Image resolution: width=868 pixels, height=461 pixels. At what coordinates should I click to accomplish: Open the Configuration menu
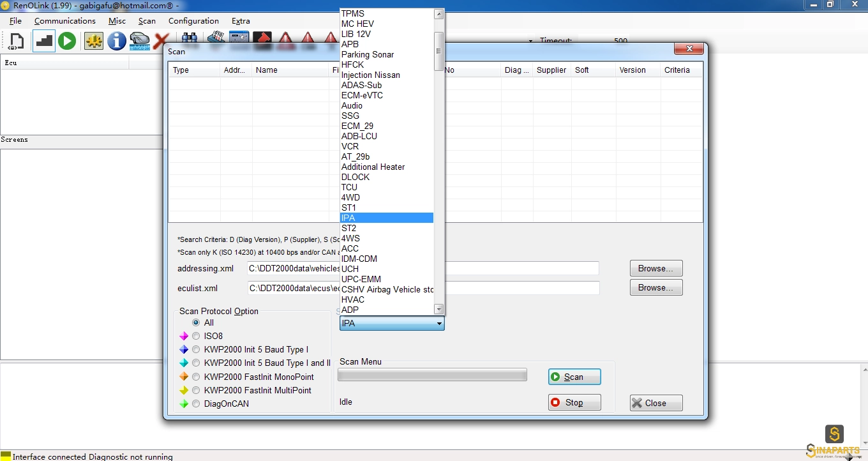(x=193, y=21)
